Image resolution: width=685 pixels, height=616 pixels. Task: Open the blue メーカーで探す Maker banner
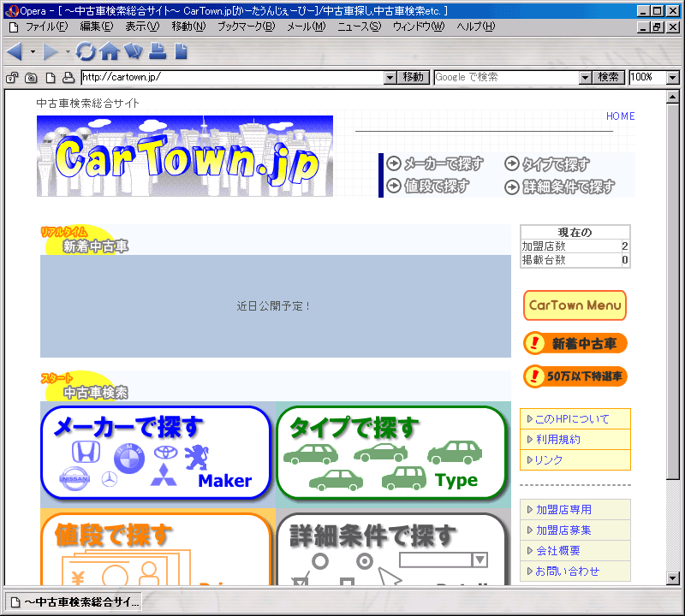156,453
